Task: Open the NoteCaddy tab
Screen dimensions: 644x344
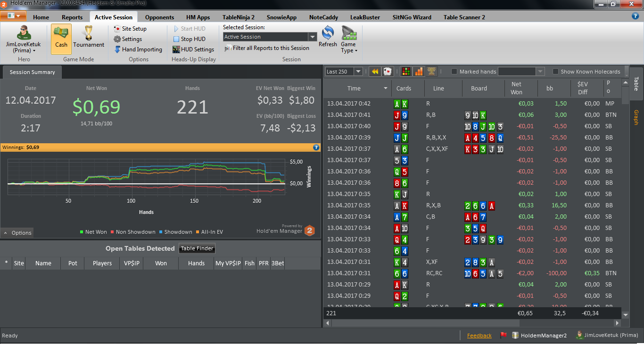Action: 323,17
